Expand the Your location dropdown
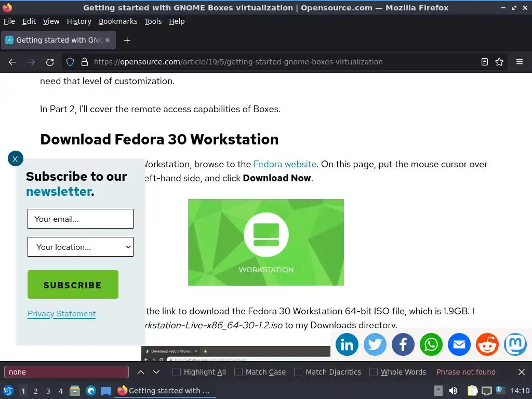 pyautogui.click(x=81, y=247)
